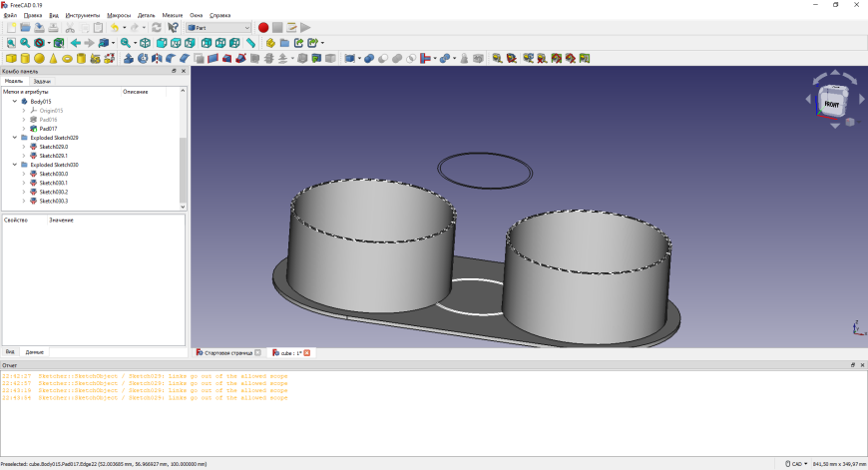Click the Fit All view icon

(x=11, y=43)
